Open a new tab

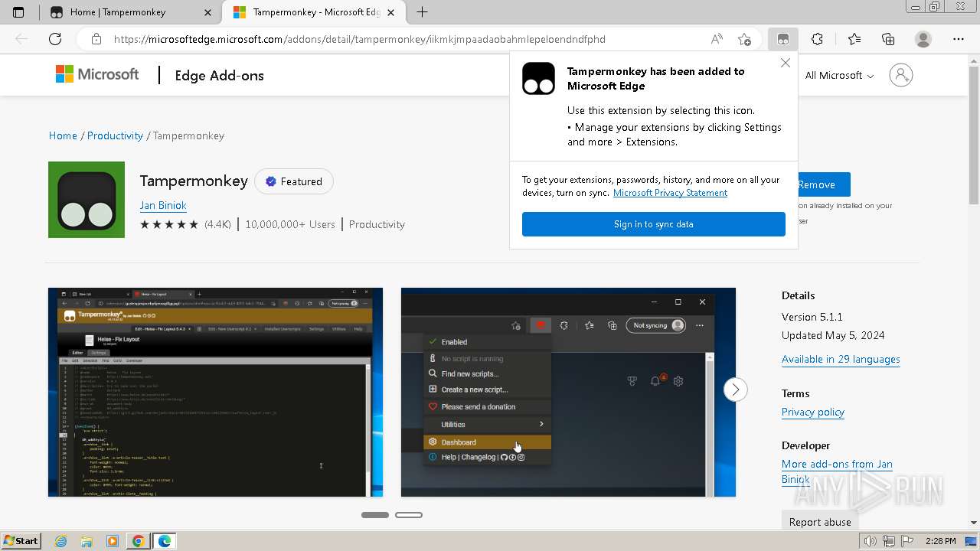coord(422,12)
